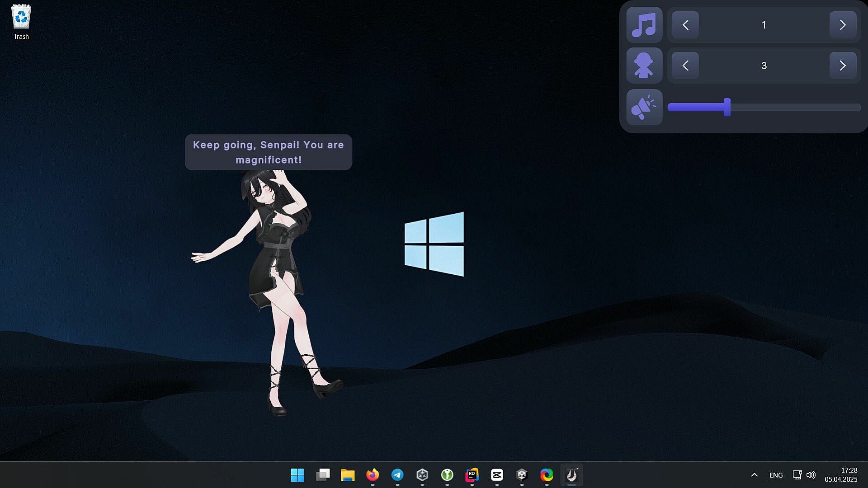Open the clock and date panel
Screen dimensions: 868x488
pyautogui.click(x=841, y=475)
